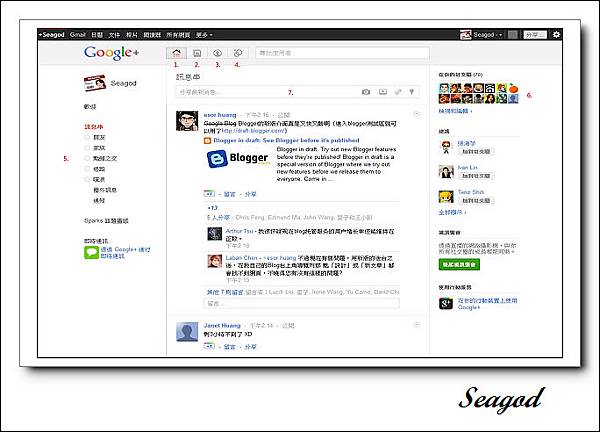Open the Photos icon beside the Home icon

[x=197, y=53]
